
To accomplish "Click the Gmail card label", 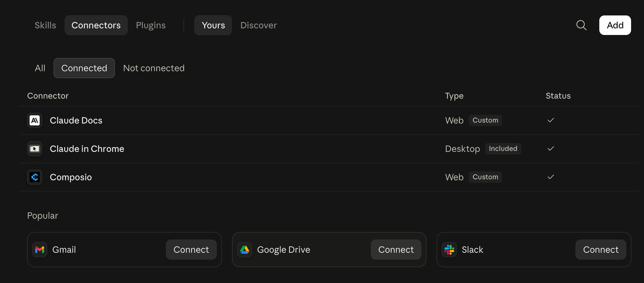I will pyautogui.click(x=64, y=250).
